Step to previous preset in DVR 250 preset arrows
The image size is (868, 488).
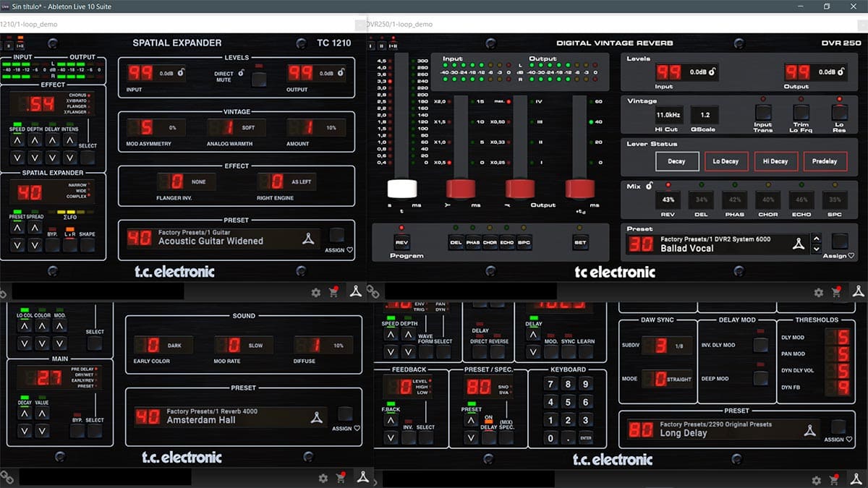click(x=817, y=238)
